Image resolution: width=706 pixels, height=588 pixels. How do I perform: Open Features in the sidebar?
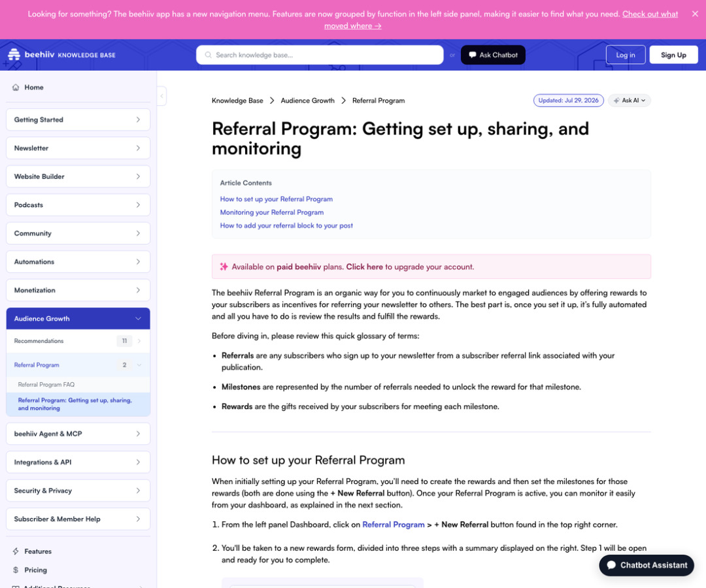38,551
